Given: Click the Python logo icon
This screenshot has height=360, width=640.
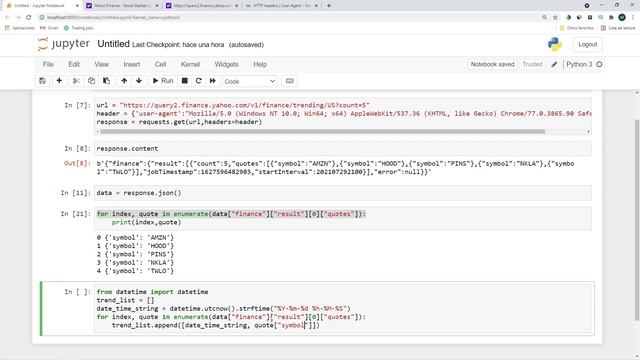Looking at the screenshot, I should (x=554, y=44).
